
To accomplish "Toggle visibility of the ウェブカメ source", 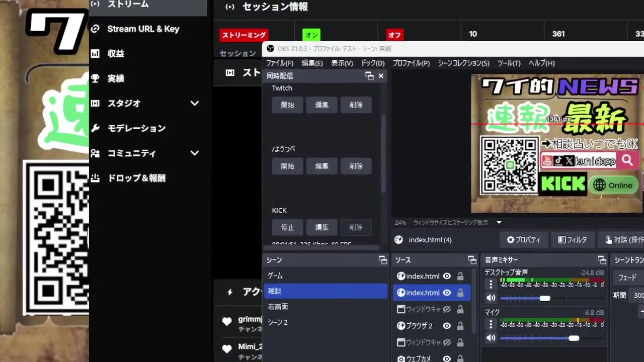I will click(446, 359).
